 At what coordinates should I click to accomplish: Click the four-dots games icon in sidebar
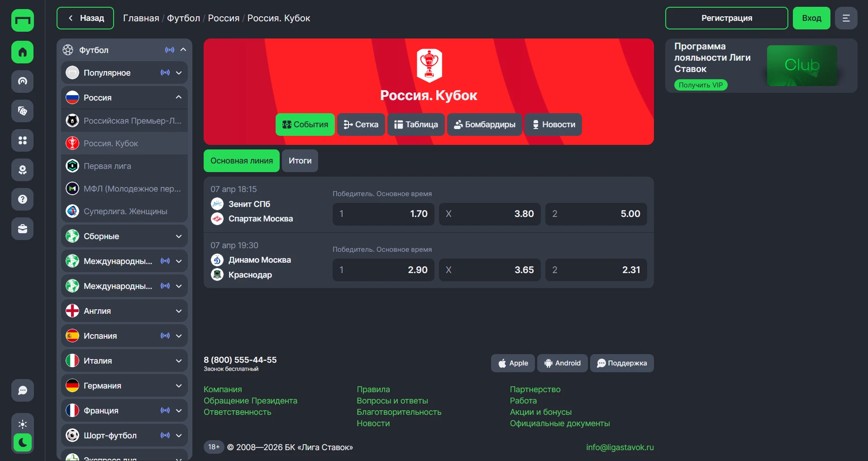(x=23, y=140)
